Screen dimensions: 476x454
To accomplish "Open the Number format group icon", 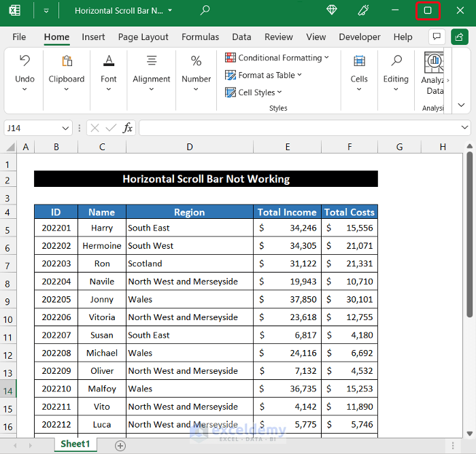I will coord(196,61).
